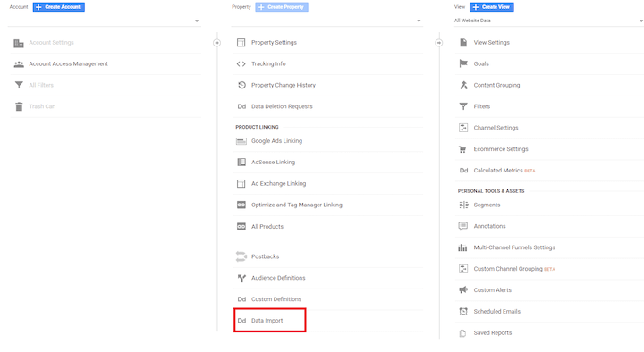Image resolution: width=644 pixels, height=352 pixels.
Task: Open Content Grouping
Action: pos(496,85)
